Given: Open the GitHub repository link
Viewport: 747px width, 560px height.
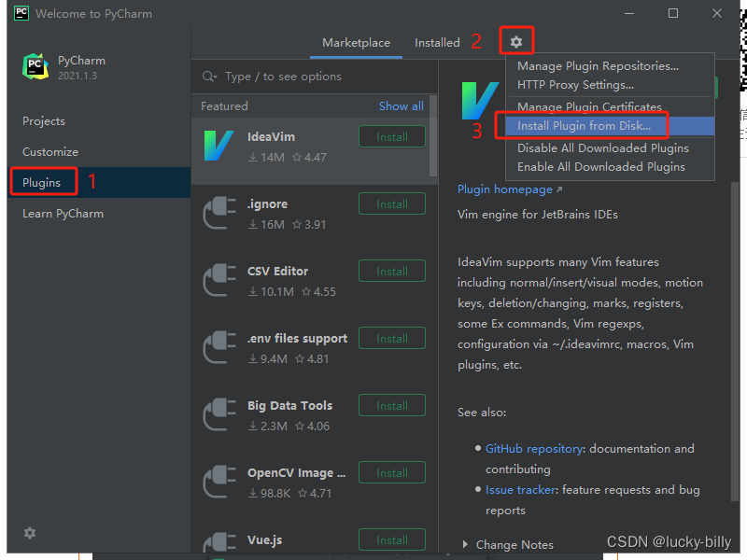Looking at the screenshot, I should 533,449.
